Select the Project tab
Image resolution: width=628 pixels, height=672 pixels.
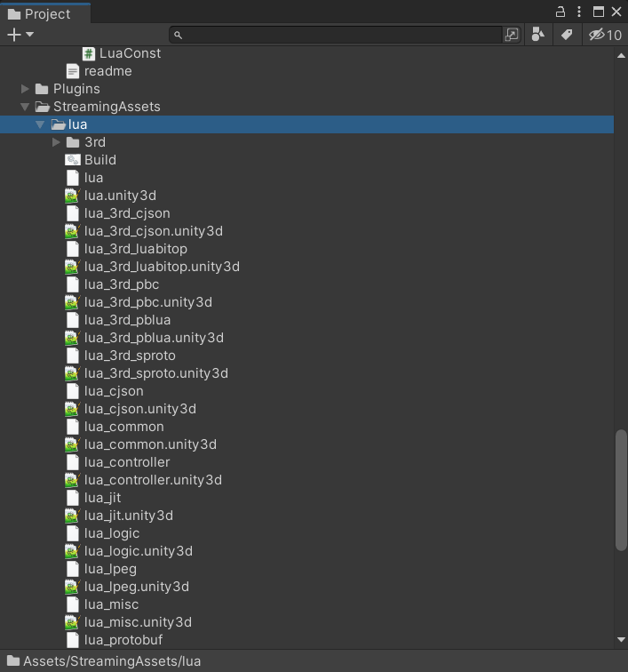[x=45, y=13]
